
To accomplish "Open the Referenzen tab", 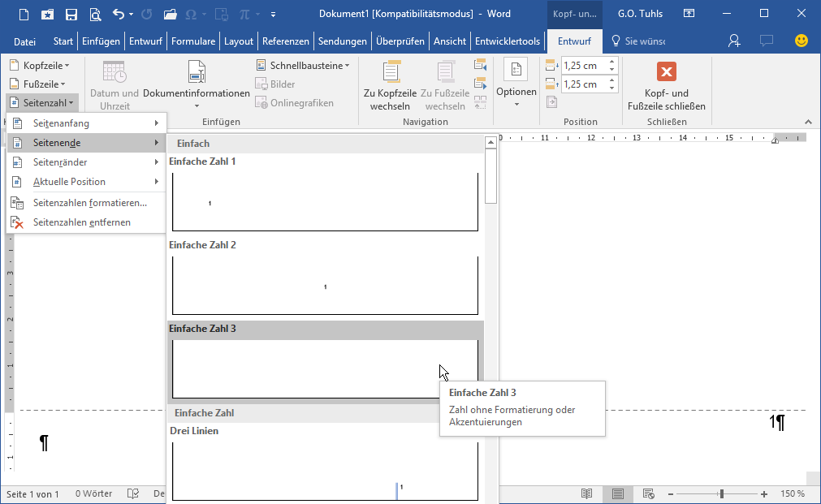I will pos(286,41).
